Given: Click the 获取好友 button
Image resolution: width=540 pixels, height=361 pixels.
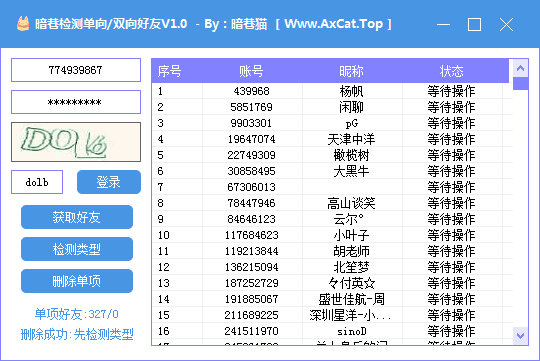Looking at the screenshot, I should (77, 217).
